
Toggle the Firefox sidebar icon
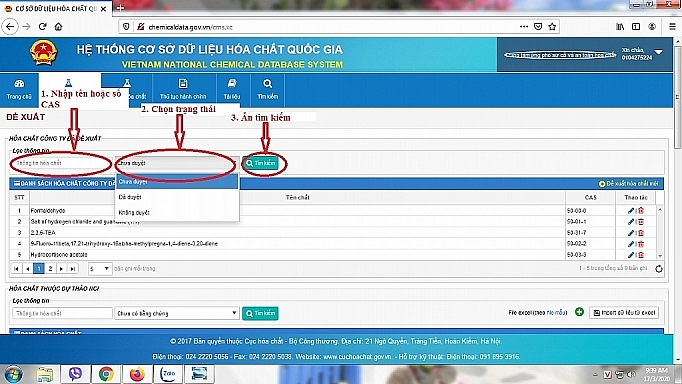pos(636,27)
